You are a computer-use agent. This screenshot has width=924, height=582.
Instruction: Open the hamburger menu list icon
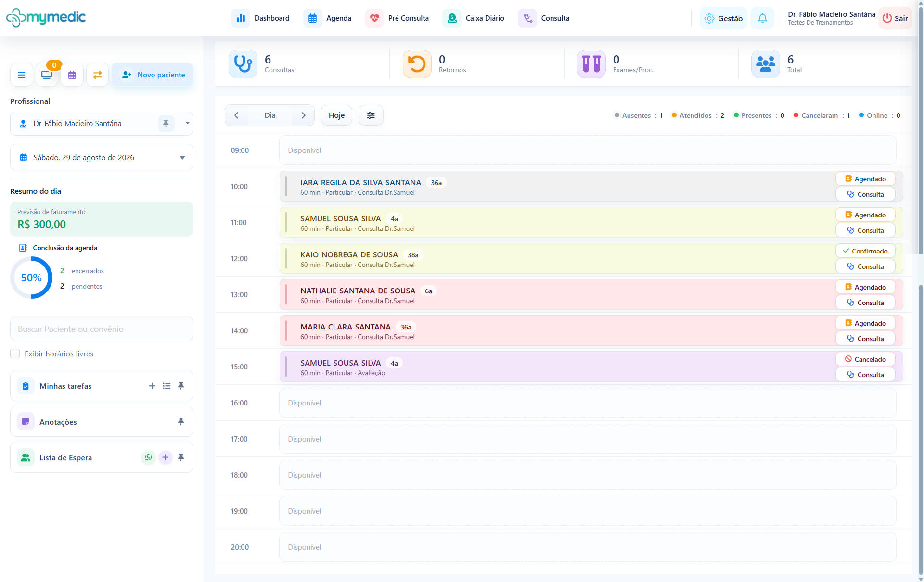tap(22, 75)
